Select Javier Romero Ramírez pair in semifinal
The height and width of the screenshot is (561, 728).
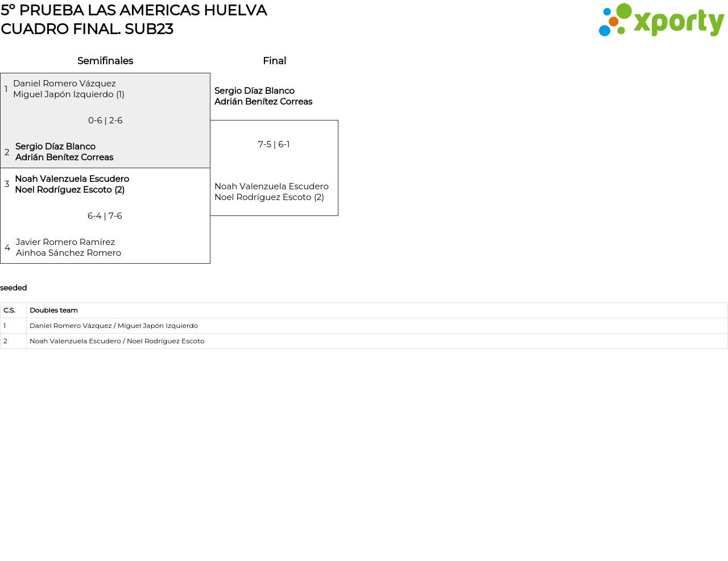(x=68, y=247)
